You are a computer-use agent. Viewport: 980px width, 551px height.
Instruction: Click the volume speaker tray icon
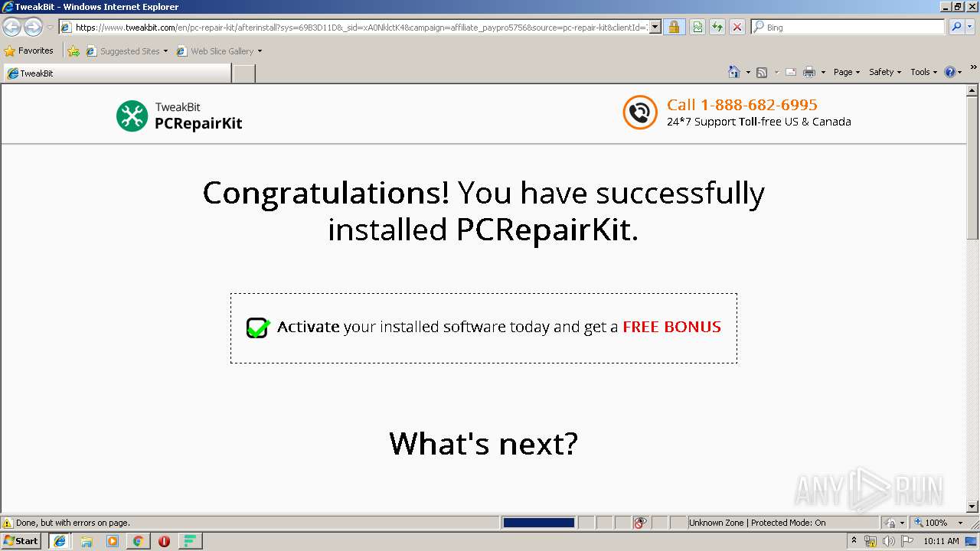[888, 541]
